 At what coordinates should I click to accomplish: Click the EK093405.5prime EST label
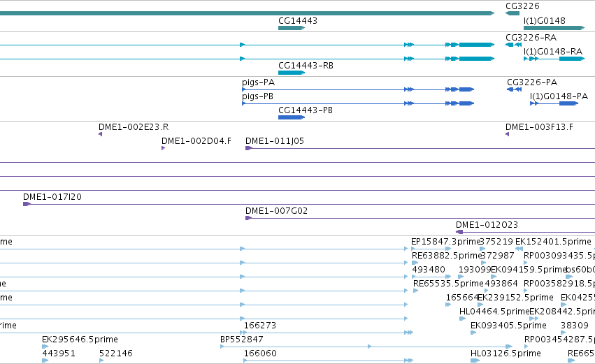(x=508, y=326)
